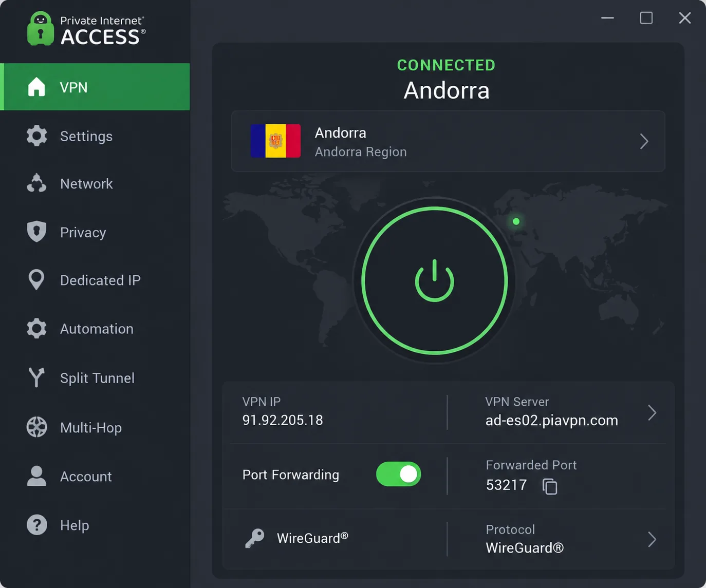This screenshot has width=706, height=588.
Task: Click the WireGuard key icon
Action: click(255, 538)
